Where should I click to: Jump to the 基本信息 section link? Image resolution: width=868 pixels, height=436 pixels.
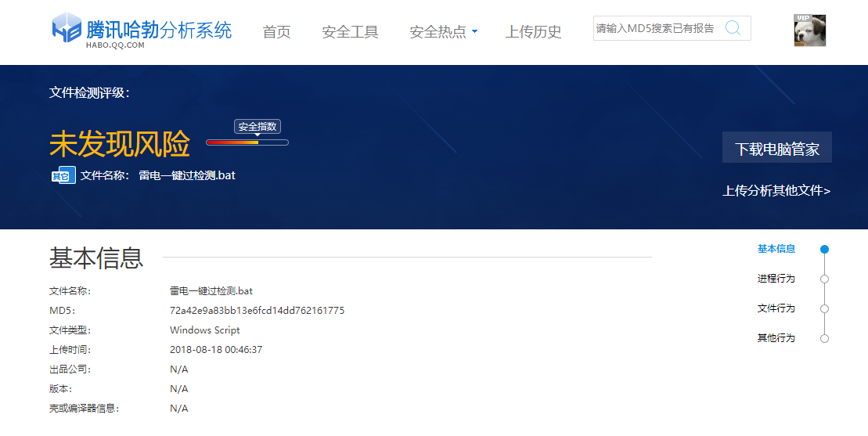tap(776, 249)
